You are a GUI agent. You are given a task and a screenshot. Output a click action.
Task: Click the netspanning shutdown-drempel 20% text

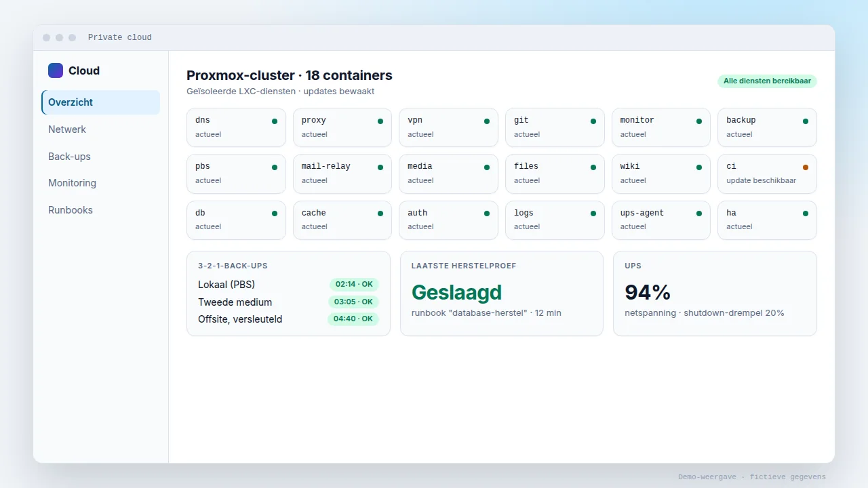pos(705,313)
